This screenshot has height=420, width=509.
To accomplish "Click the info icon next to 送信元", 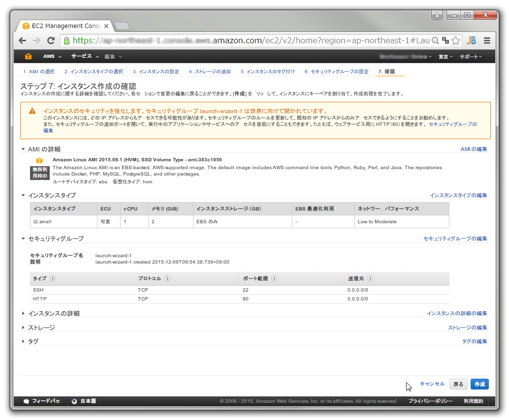I will [x=370, y=278].
